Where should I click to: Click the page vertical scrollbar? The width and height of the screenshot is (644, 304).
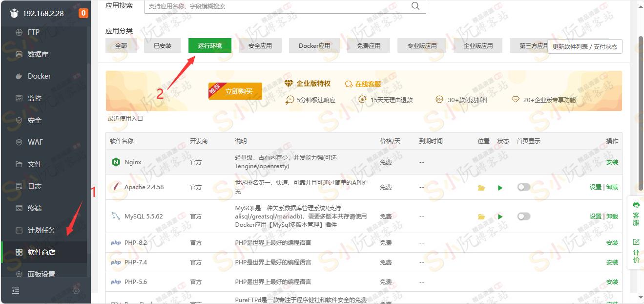pos(641,112)
